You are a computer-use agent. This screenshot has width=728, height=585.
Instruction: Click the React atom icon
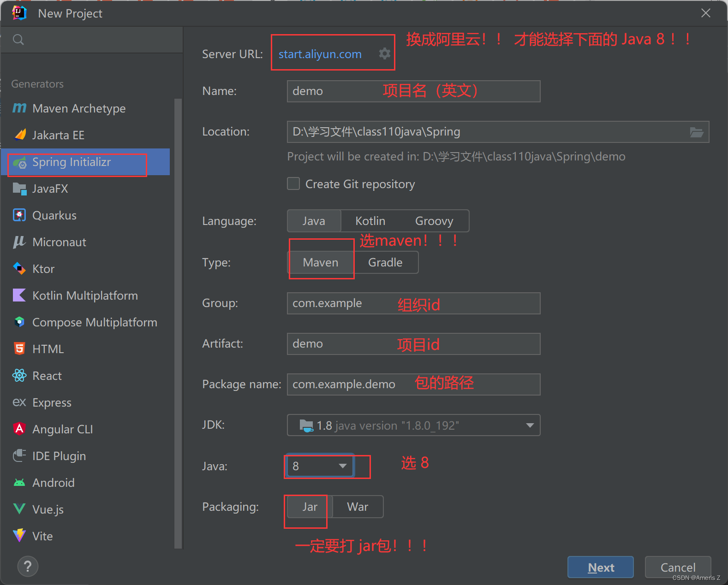(19, 375)
